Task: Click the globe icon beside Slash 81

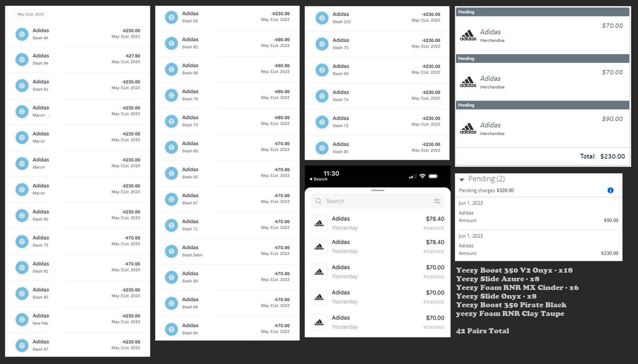Action: (22, 86)
